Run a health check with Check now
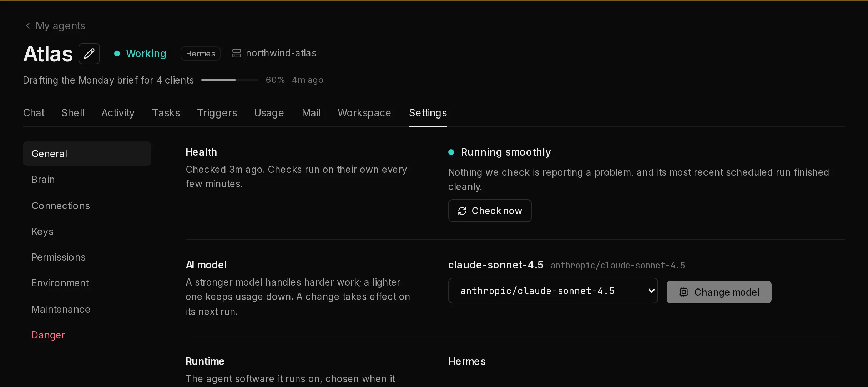 tap(490, 211)
